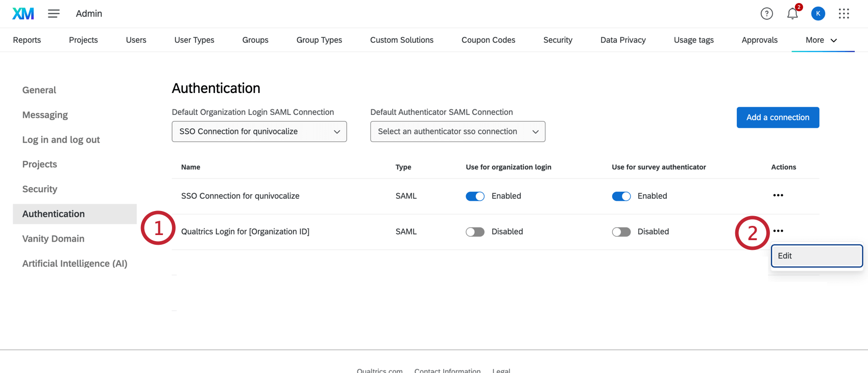Disable organization login for SSO Connection for qunivocalize
Image resolution: width=868 pixels, height=373 pixels.
475,196
